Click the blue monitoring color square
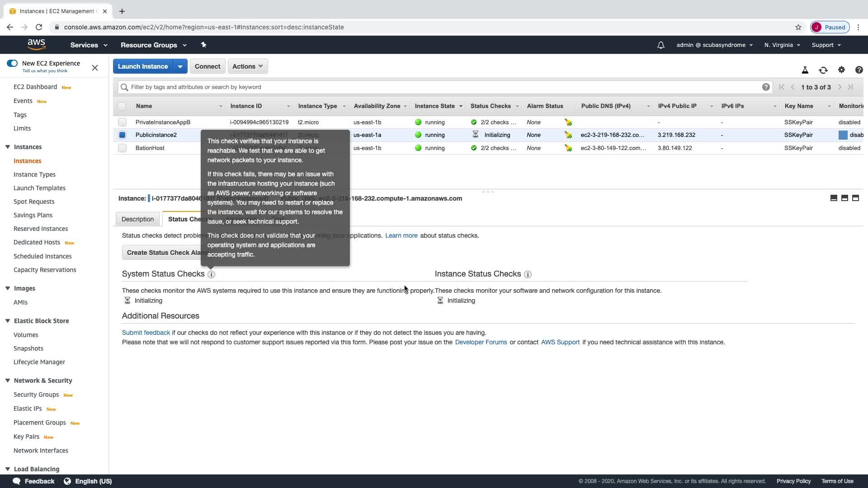 point(843,135)
